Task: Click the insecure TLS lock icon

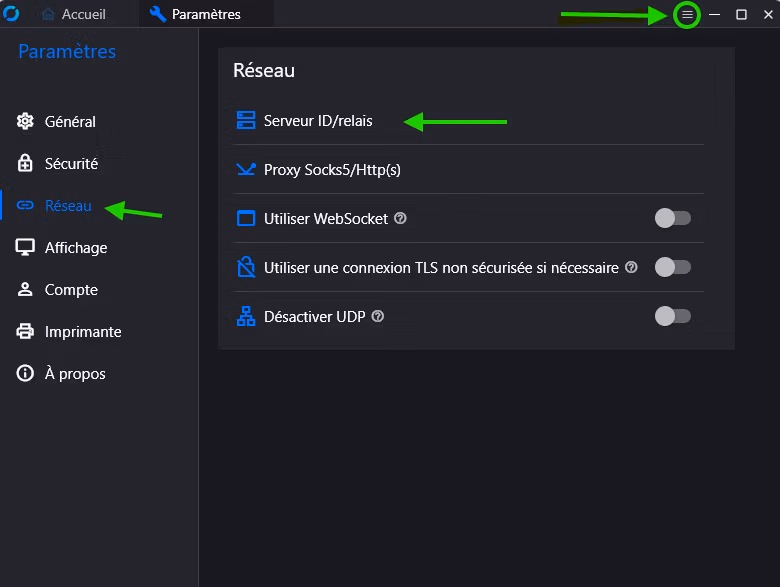Action: (x=246, y=267)
